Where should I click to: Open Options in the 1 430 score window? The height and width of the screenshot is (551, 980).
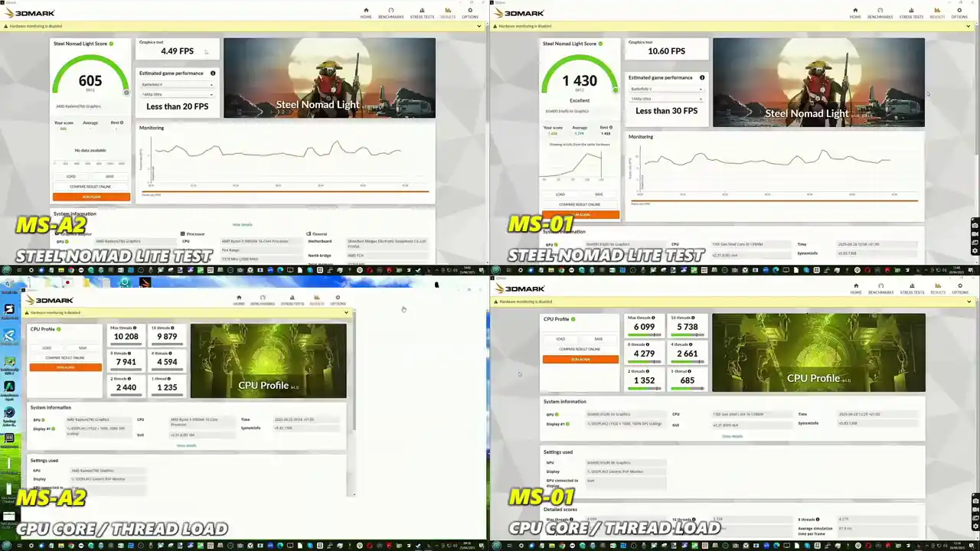coord(959,13)
